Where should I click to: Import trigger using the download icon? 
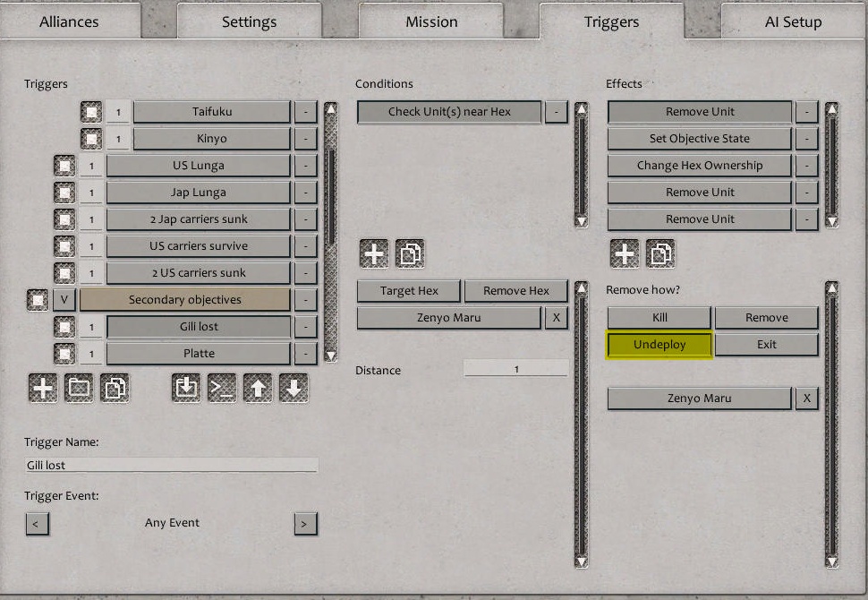tap(186, 388)
